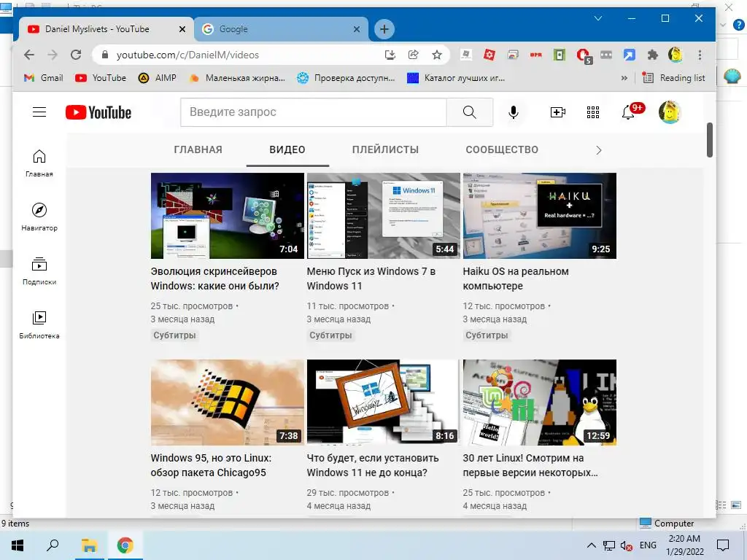Image resolution: width=747 pixels, height=560 pixels.
Task: Click the address bar URL
Action: [187, 55]
